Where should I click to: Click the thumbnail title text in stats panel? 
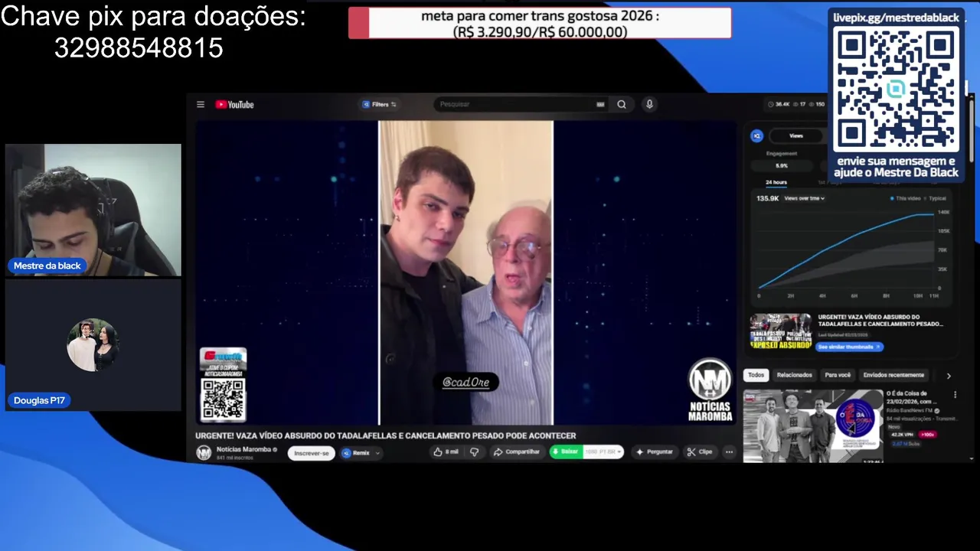click(880, 320)
